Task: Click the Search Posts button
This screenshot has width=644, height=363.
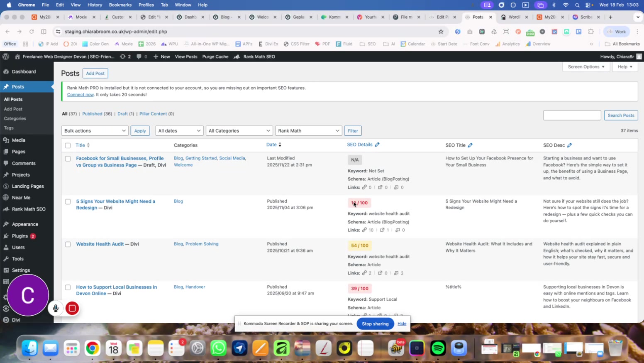Action: [x=621, y=115]
